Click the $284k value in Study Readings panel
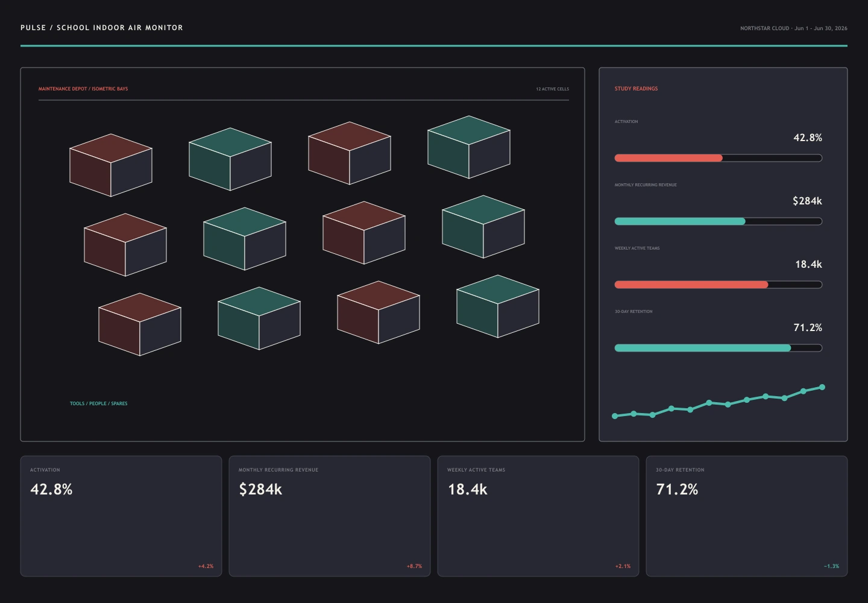This screenshot has height=603, width=868. (x=808, y=201)
